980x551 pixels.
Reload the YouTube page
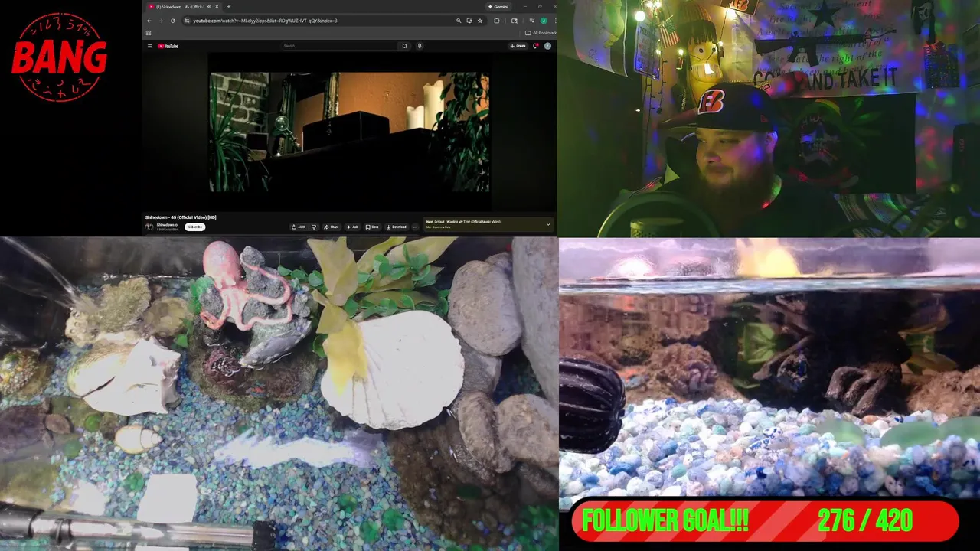click(x=173, y=21)
